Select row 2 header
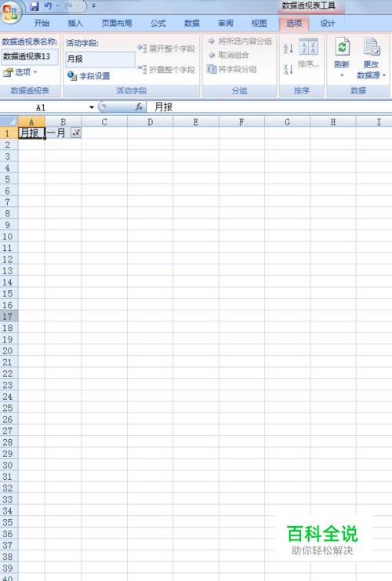The width and height of the screenshot is (392, 581). pos(7,145)
